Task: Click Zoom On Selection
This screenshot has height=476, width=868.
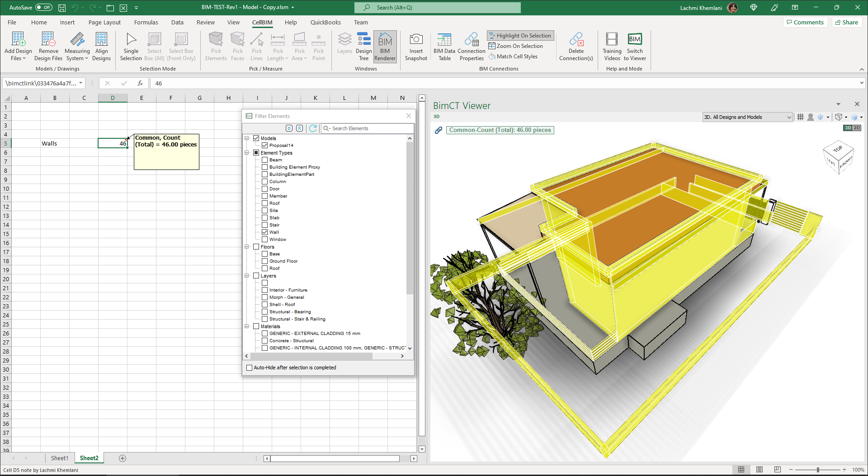Action: coord(516,46)
